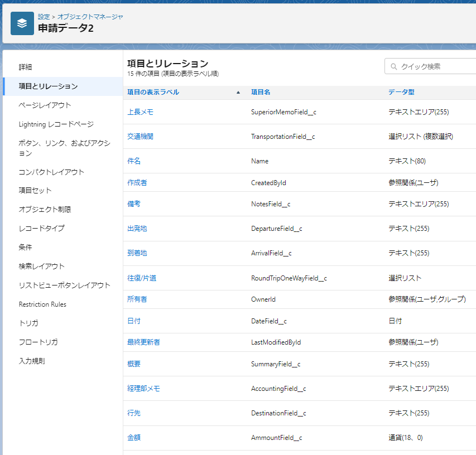Image resolution: width=476 pixels, height=455 pixels.
Task: Click CreatedById field name
Action: (268, 182)
